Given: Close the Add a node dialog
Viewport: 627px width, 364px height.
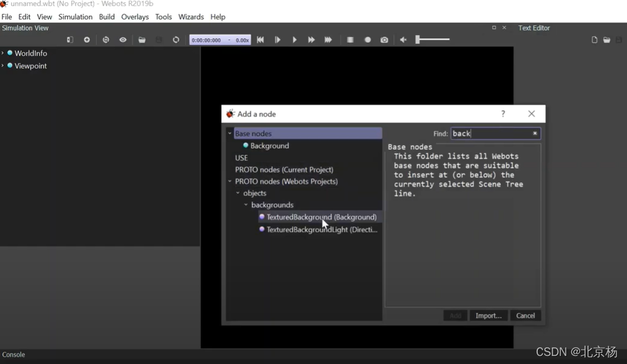Looking at the screenshot, I should click(x=532, y=114).
